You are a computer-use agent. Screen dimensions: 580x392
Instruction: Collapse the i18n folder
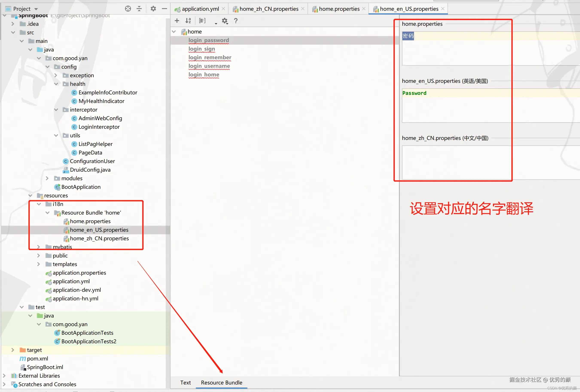39,204
